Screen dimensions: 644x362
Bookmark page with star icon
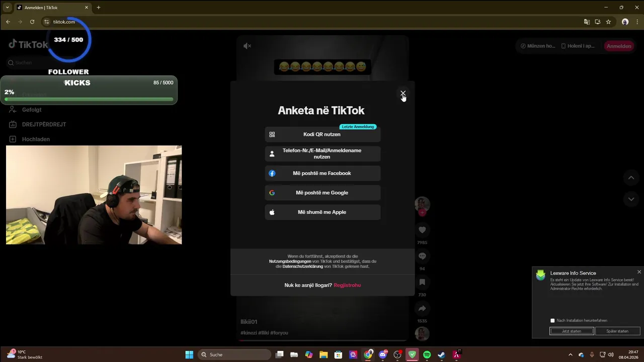[608, 22]
